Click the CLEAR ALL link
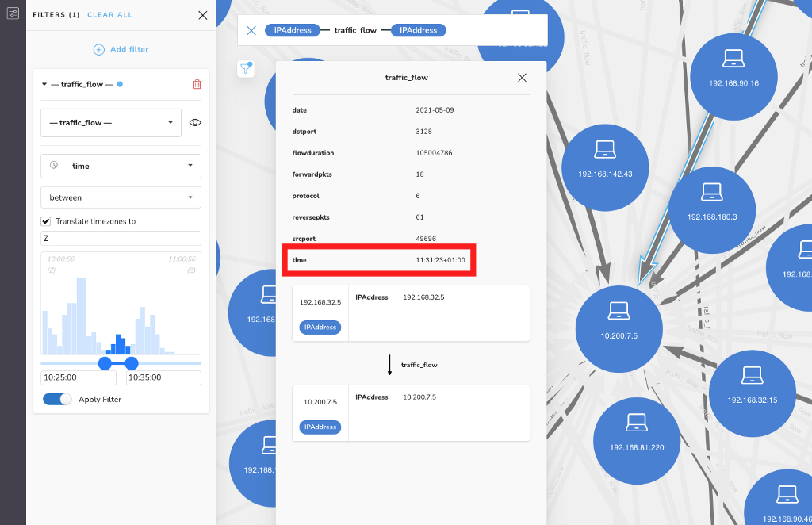This screenshot has width=812, height=525. point(109,15)
